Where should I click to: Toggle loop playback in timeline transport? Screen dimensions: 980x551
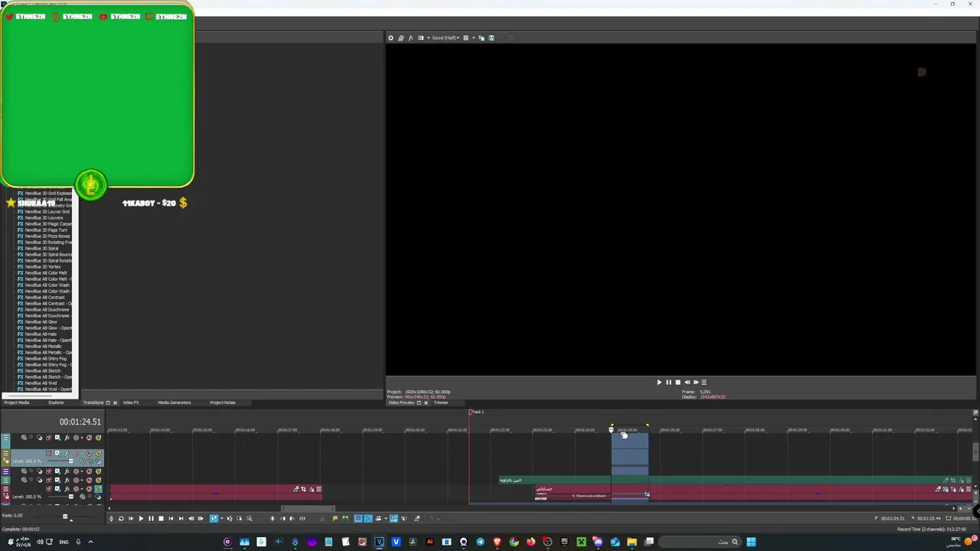121,519
